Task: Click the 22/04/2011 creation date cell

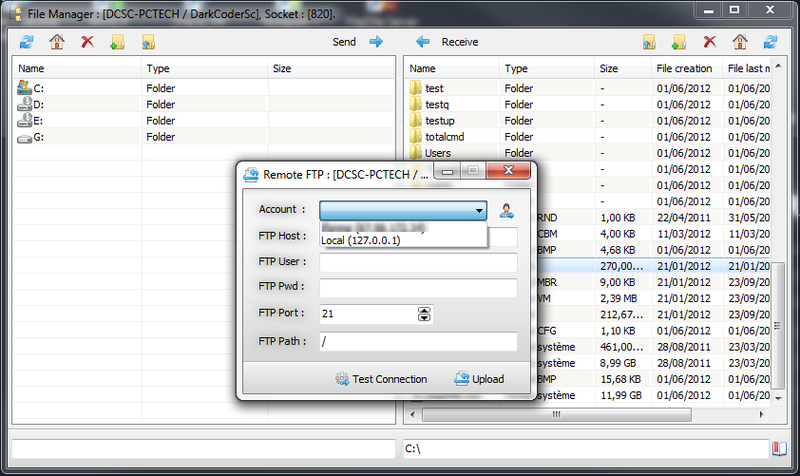Action: [x=684, y=218]
